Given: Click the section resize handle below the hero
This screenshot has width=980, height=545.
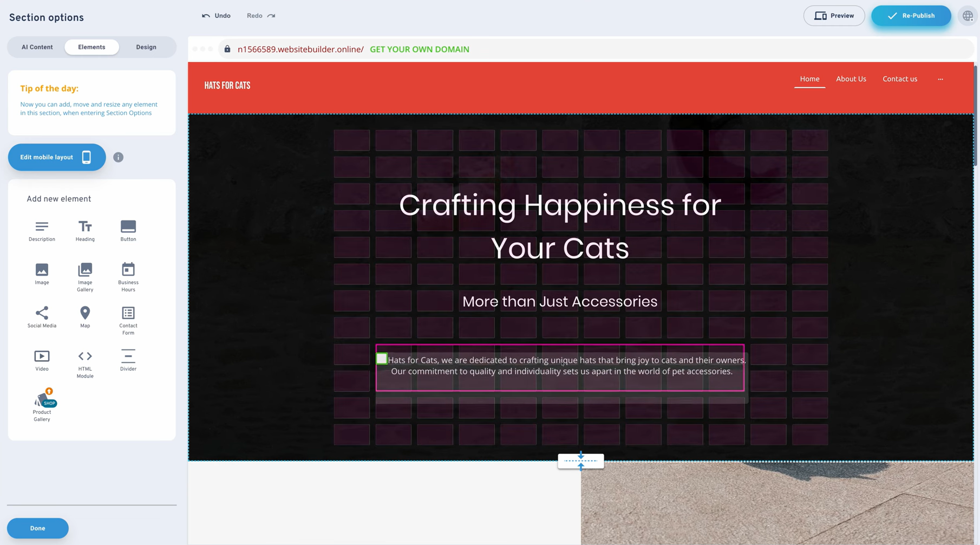Looking at the screenshot, I should (x=580, y=461).
